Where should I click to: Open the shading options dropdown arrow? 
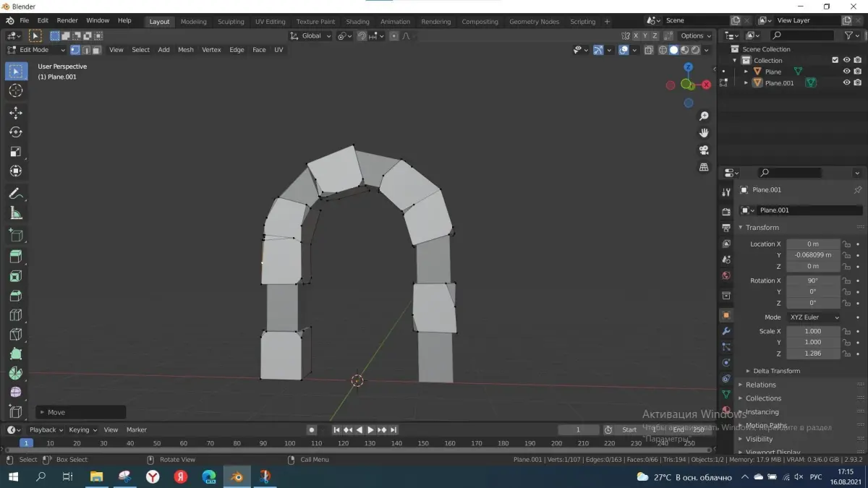click(x=707, y=50)
